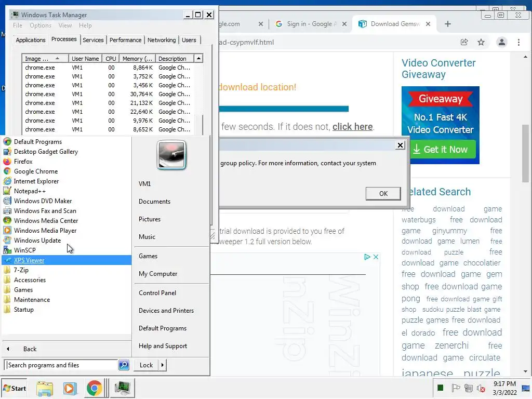This screenshot has width=532, height=399.
Task: Expand the Startup folder
Action: coord(23,310)
